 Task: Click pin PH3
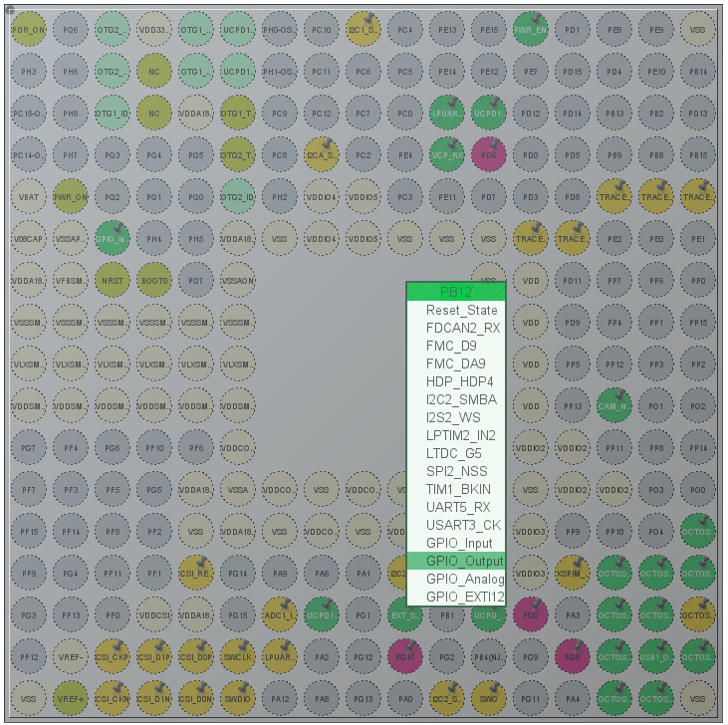pyautogui.click(x=29, y=72)
